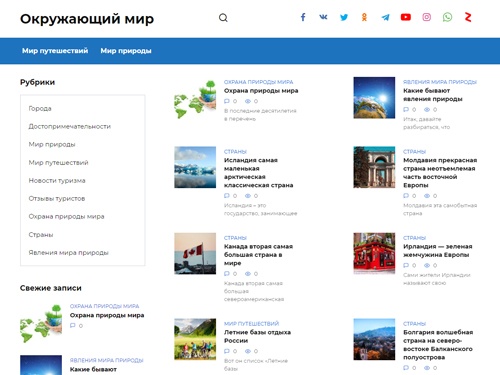Click views eye icon under Летние базы отдыха России
Image resolution: width=500 pixels, height=375 pixels.
tap(248, 351)
